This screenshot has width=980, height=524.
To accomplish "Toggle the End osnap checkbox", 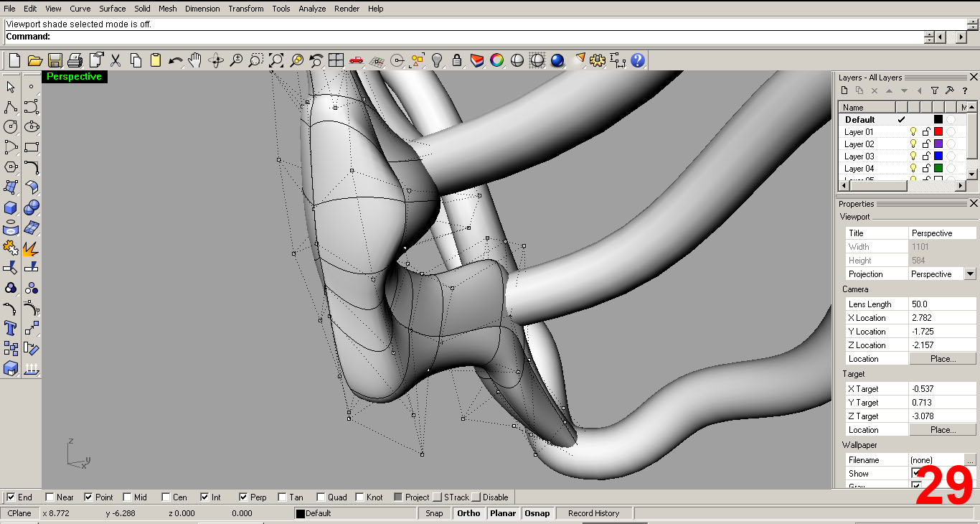I will [11, 497].
